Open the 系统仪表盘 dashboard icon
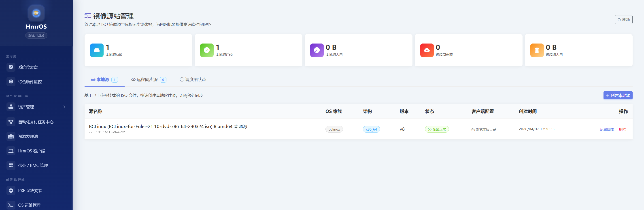This screenshot has height=210, width=644. tap(11, 67)
